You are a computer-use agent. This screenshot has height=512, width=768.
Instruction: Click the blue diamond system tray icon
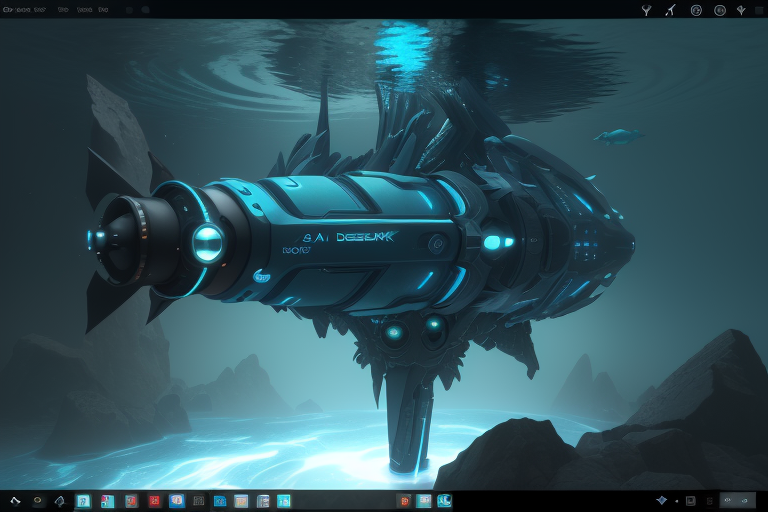tap(661, 500)
